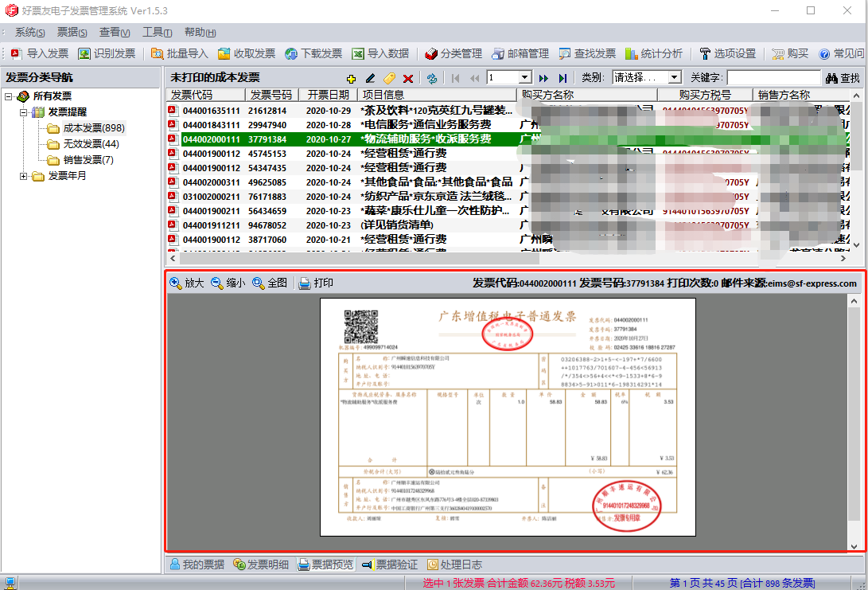Click the yellow plus add invoice icon
Screen dimensions: 868x590
coord(352,78)
